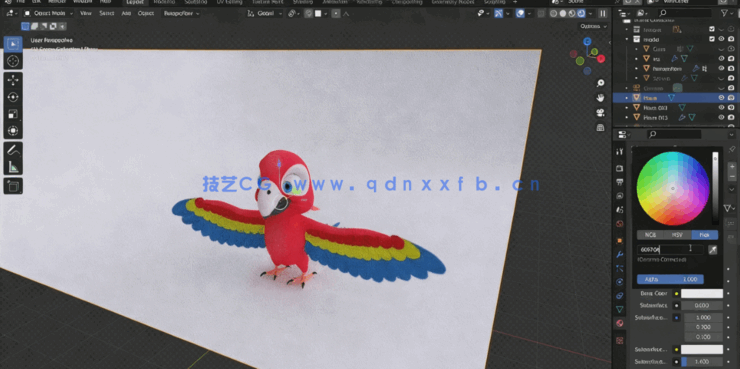This screenshot has height=369, width=740.
Task: Open the RetopoFlow header dropdown
Action: [x=181, y=13]
